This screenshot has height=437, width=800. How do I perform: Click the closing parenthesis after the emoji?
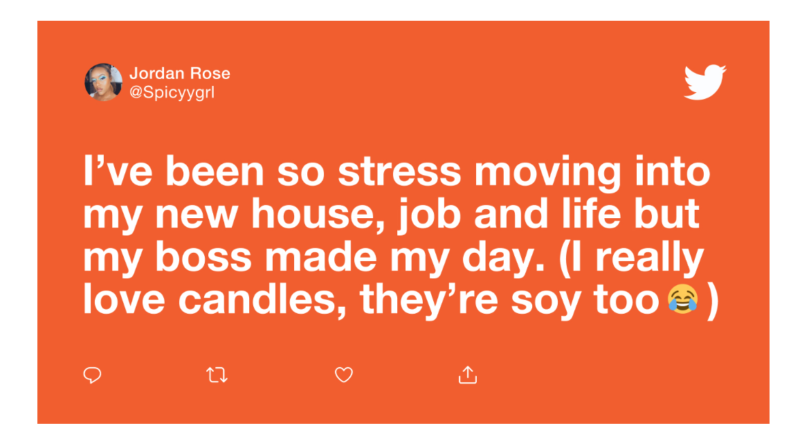point(713,301)
